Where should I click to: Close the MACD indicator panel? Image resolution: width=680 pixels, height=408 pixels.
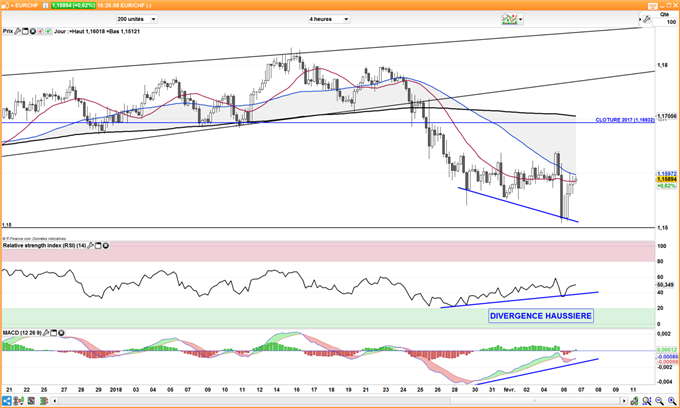(61, 333)
